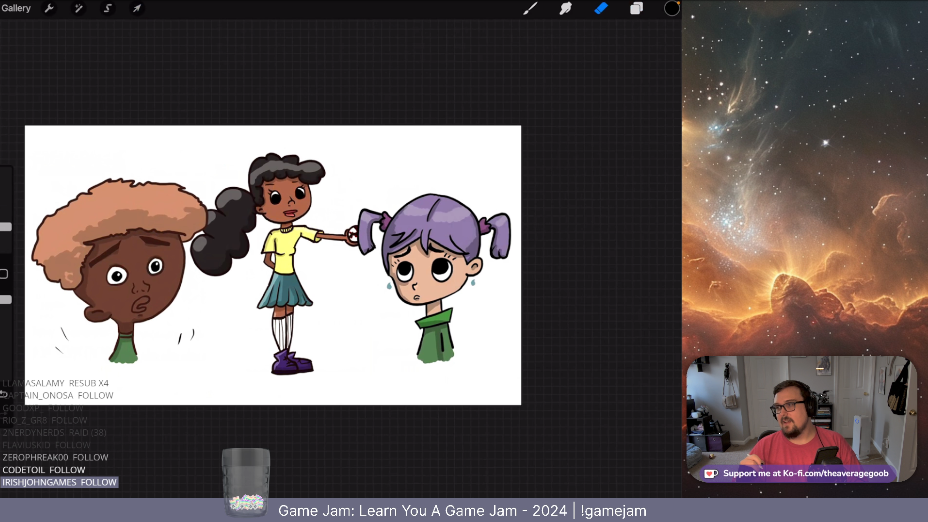The height and width of the screenshot is (522, 928).
Task: Tap the undo arrow on left sidebar
Action: pos(4,394)
